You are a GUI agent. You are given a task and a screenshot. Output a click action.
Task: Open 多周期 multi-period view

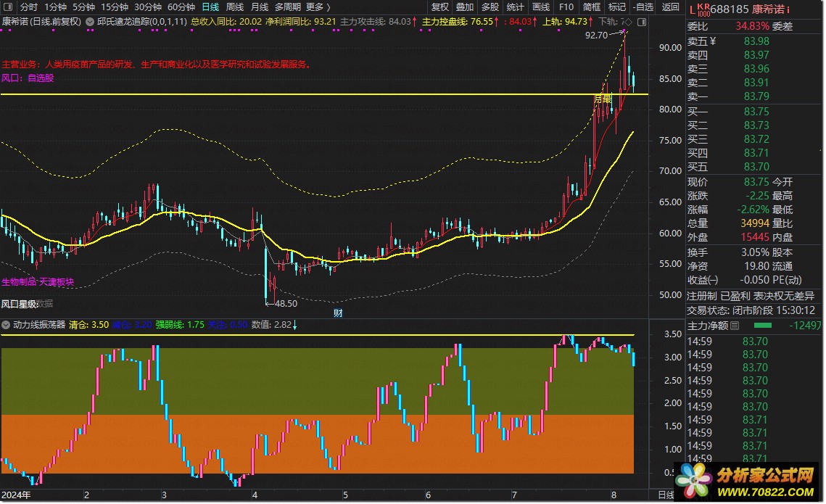click(288, 7)
